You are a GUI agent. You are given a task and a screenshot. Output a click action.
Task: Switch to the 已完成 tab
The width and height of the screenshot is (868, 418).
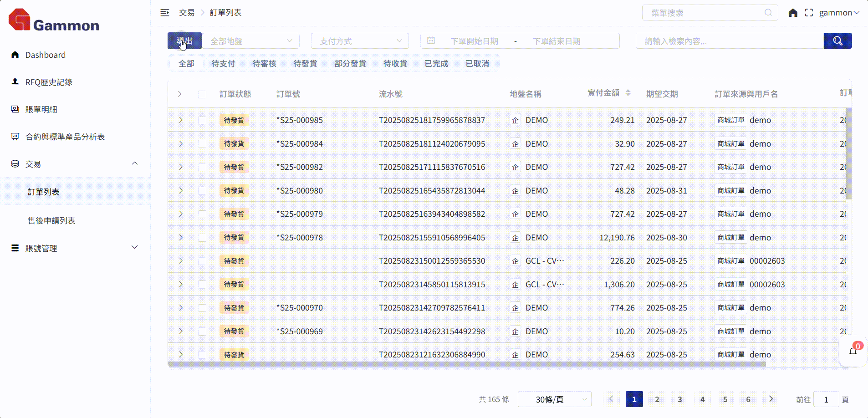pos(436,64)
